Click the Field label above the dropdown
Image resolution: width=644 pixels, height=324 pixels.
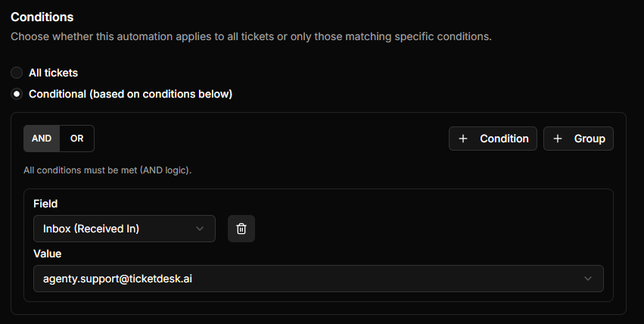point(45,204)
